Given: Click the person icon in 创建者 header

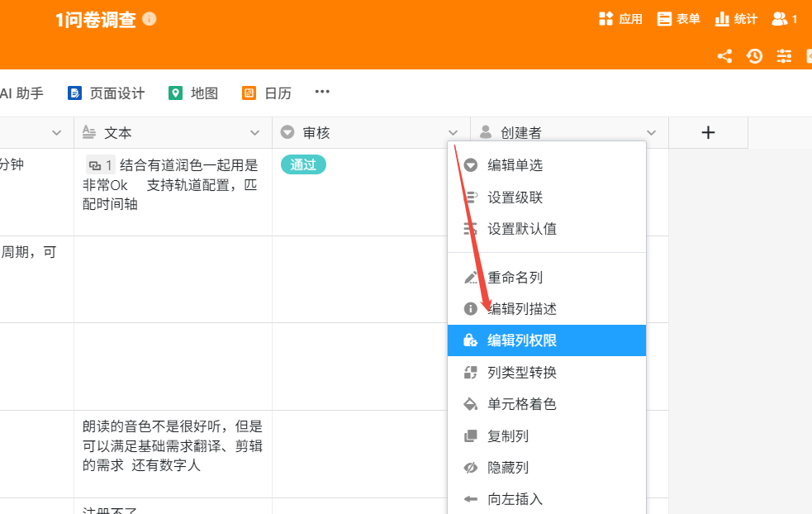Looking at the screenshot, I should (x=485, y=132).
